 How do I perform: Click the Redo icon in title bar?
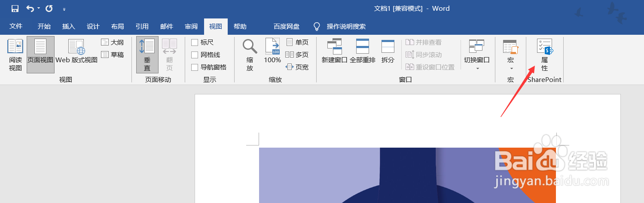49,9
